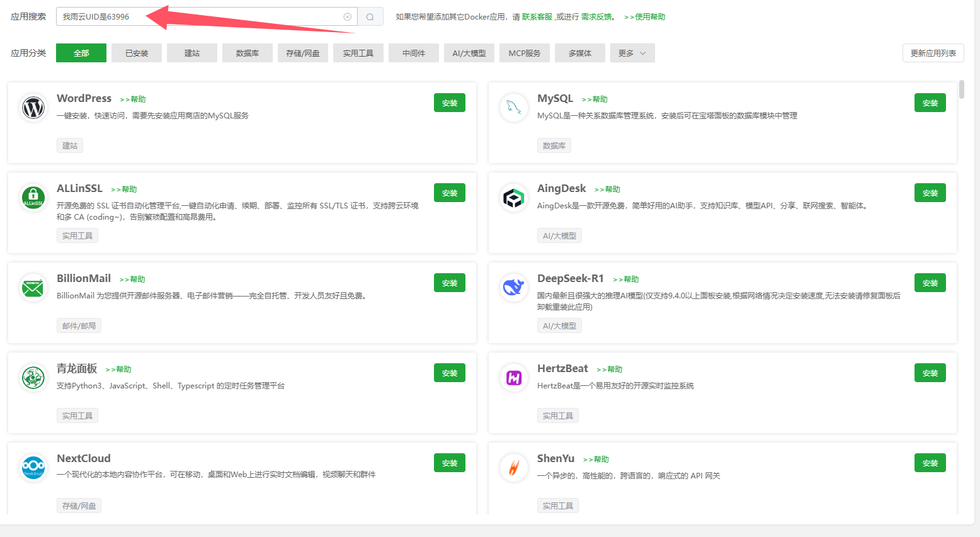The width and height of the screenshot is (980, 537).
Task: Open the WordPress >>帮助 link
Action: [133, 99]
